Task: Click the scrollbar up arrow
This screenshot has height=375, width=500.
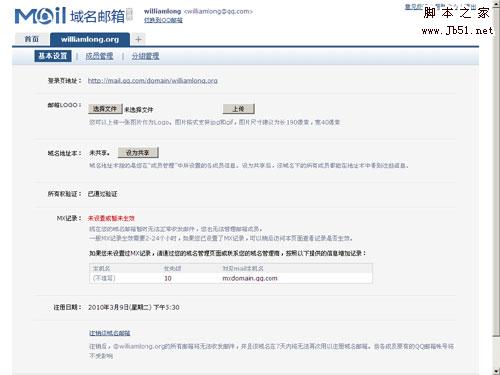Action: [x=496, y=3]
